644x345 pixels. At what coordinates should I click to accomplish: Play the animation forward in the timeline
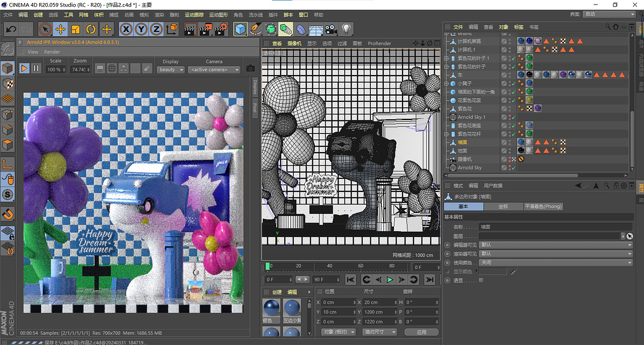(390, 280)
